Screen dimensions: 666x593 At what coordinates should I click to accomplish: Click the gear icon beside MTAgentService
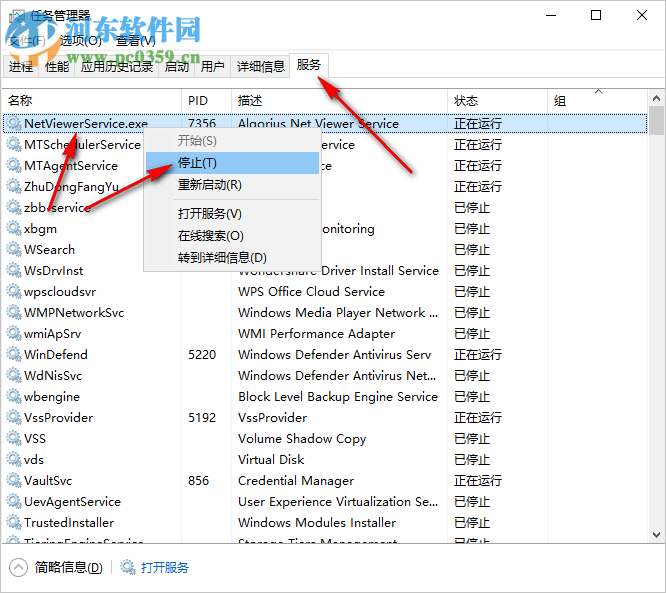pyautogui.click(x=14, y=165)
